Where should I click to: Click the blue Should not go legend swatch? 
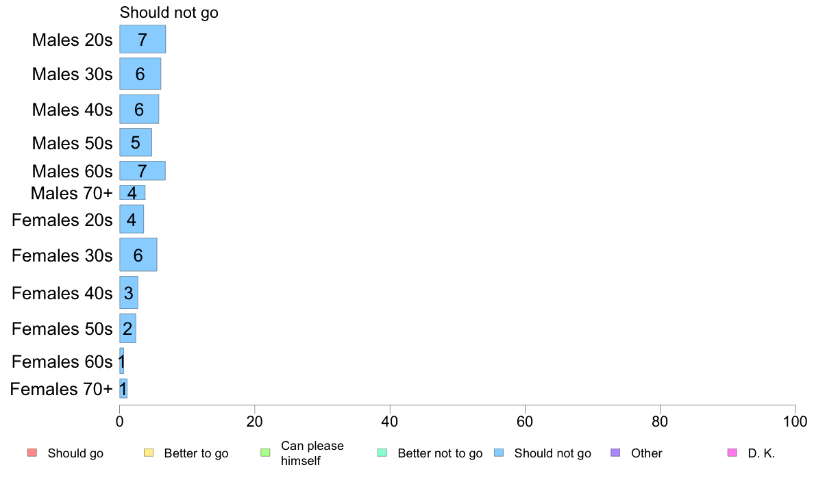pyautogui.click(x=499, y=453)
